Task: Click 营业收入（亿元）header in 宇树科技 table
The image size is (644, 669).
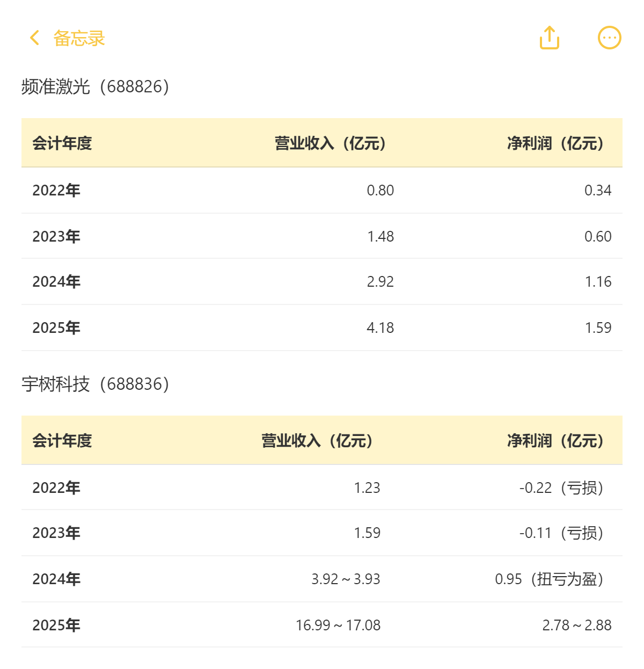Action: point(317,441)
